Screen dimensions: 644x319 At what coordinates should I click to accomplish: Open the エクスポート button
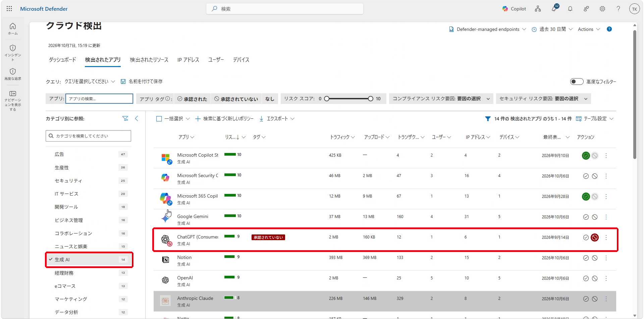[x=277, y=119]
